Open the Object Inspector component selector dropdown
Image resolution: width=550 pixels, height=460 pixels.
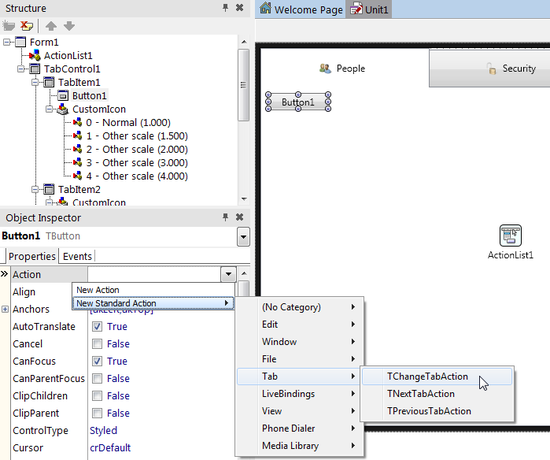[243, 236]
